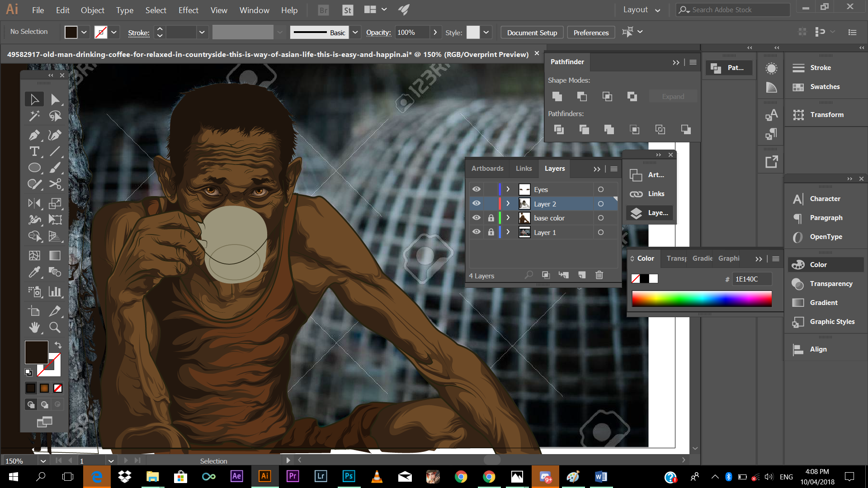Select the Direct Selection tool
The height and width of the screenshot is (488, 868).
click(x=55, y=99)
